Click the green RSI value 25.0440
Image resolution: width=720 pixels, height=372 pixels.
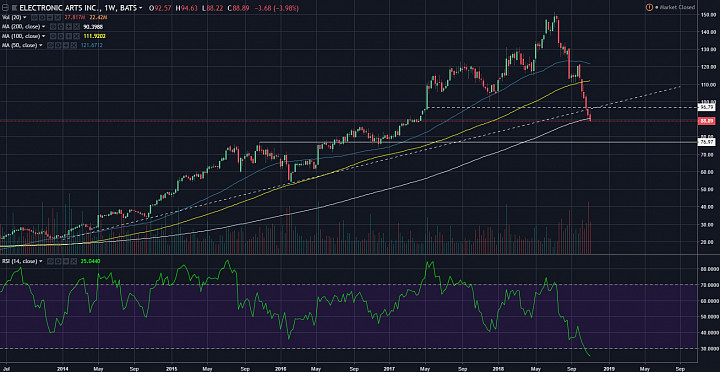90,261
